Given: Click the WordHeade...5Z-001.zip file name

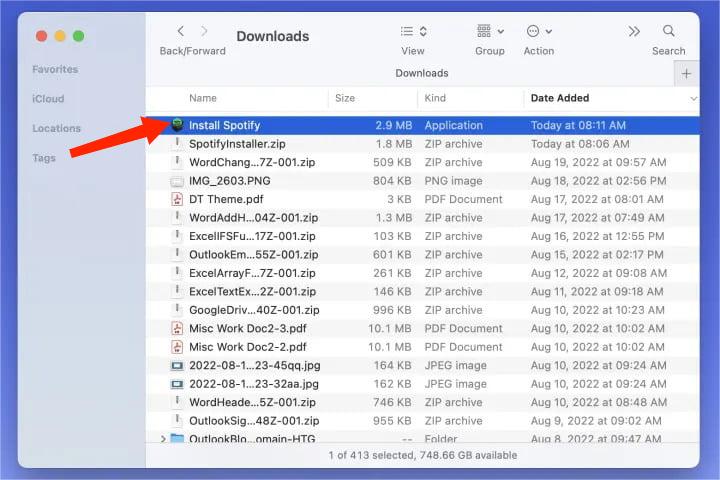Looking at the screenshot, I should 252,402.
